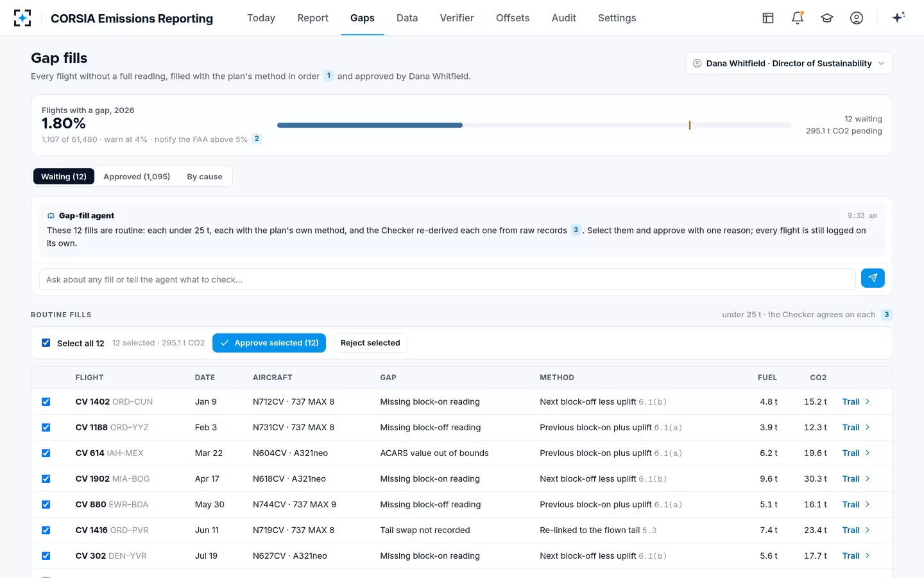
Task: Open citation badge 3 in the agent message
Action: point(576,230)
